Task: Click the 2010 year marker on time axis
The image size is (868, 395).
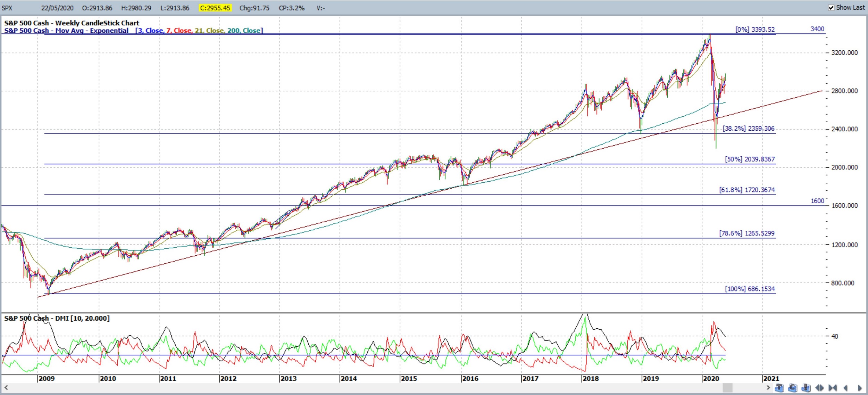Action: pos(108,378)
